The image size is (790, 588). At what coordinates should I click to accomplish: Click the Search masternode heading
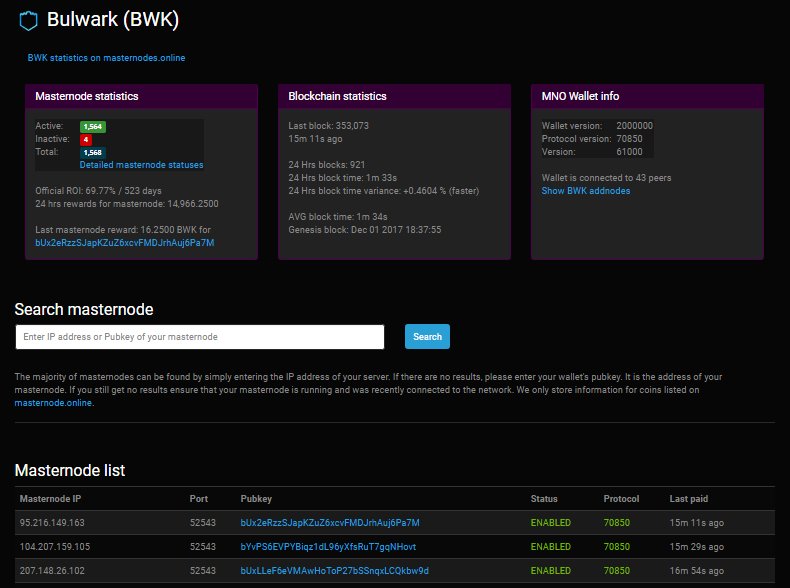click(x=84, y=309)
